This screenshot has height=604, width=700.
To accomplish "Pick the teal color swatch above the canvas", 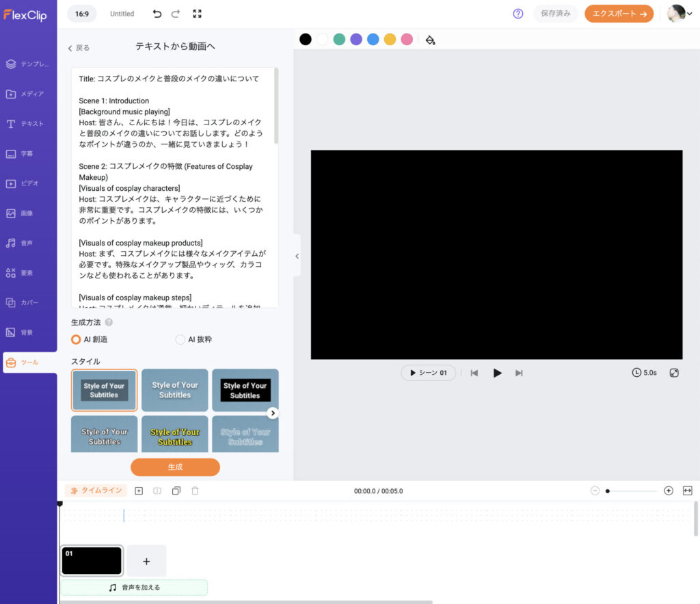I will [339, 39].
